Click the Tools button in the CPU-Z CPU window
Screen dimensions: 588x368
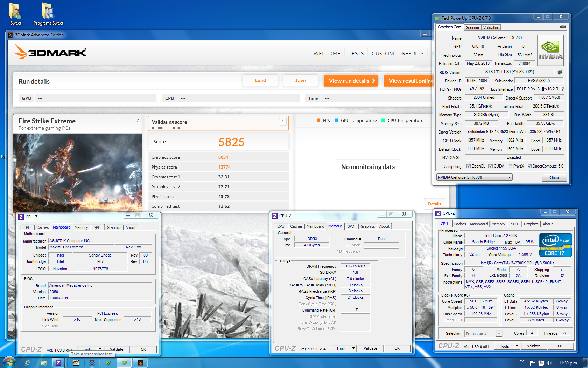504,346
